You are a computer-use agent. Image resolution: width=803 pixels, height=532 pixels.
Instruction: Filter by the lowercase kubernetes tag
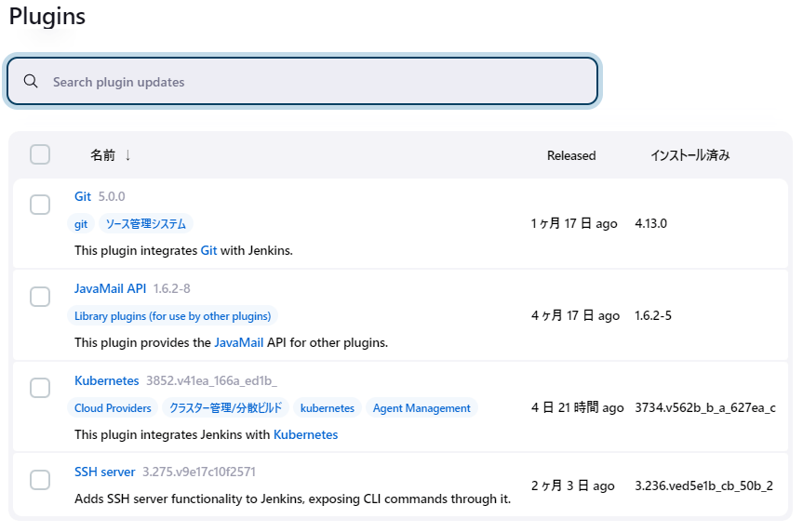(328, 408)
